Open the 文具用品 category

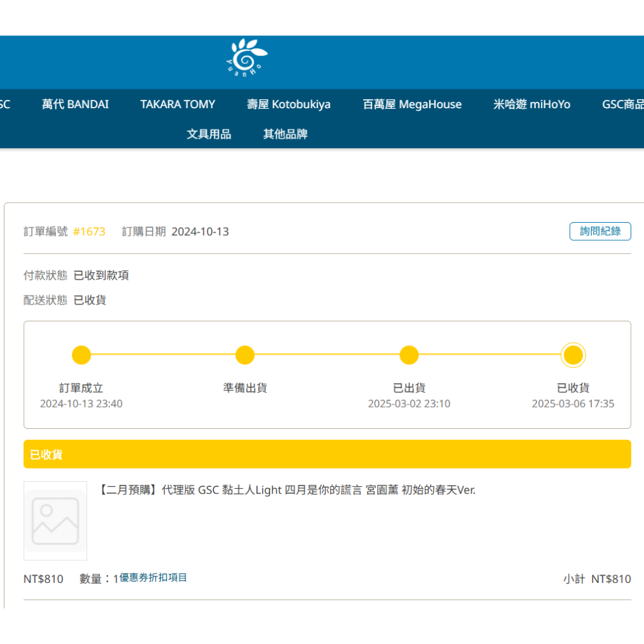(209, 134)
